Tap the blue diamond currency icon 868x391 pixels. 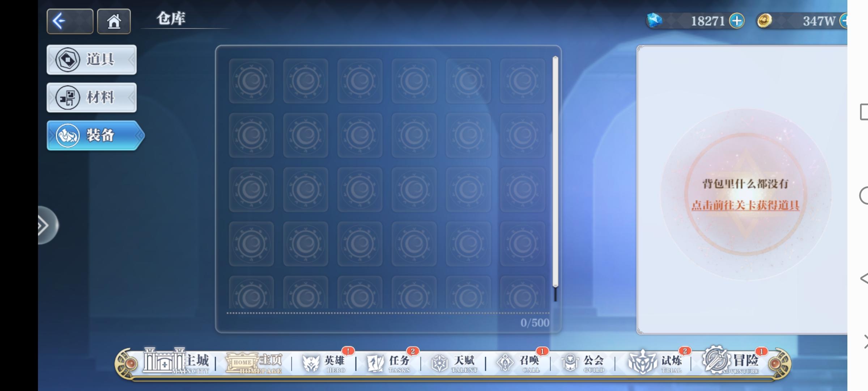[654, 20]
